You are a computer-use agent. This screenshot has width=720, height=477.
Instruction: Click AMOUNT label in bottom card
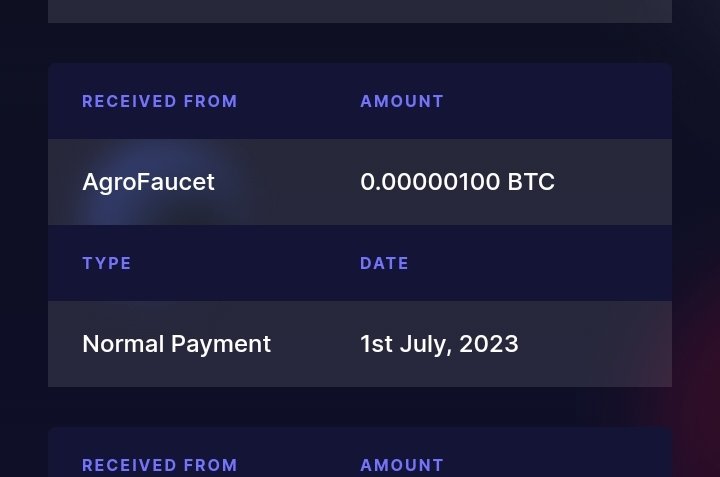(402, 466)
